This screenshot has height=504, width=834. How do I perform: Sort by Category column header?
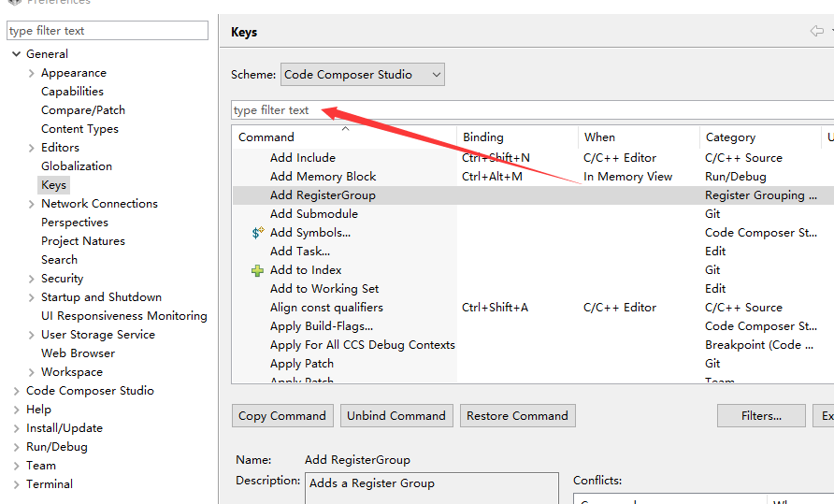point(760,137)
